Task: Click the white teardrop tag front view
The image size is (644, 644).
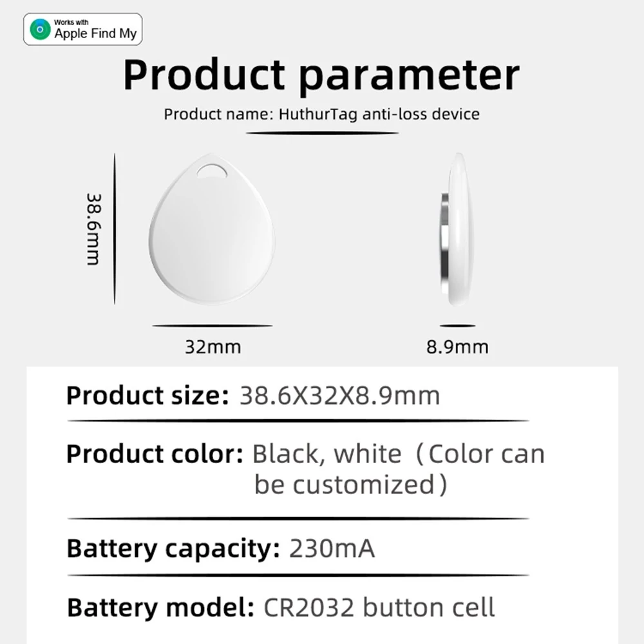Action: (211, 230)
